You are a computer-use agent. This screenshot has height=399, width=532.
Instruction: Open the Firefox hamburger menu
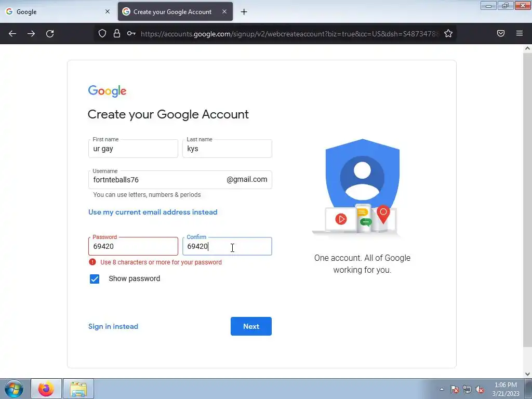coord(520,33)
